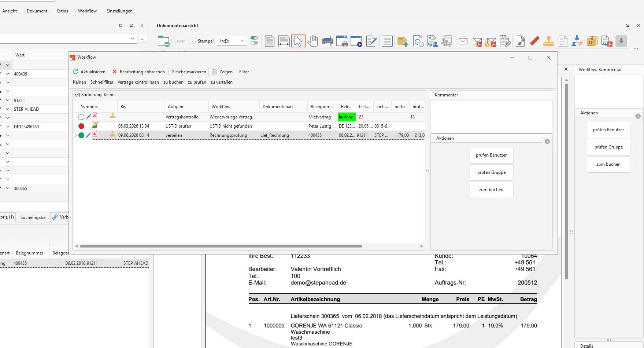Screen dimensions: 644x348
Task: Open dropdown arrow beside DE123496789
Action: coord(7,127)
